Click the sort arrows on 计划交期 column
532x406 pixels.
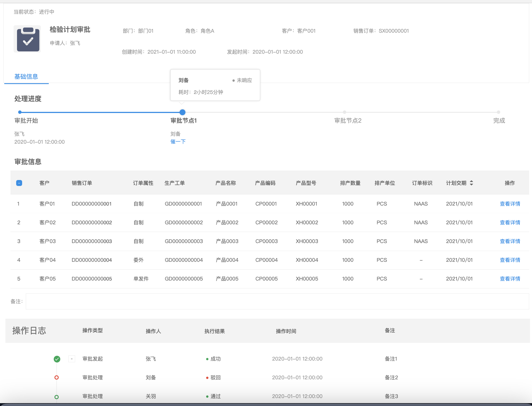click(x=471, y=183)
